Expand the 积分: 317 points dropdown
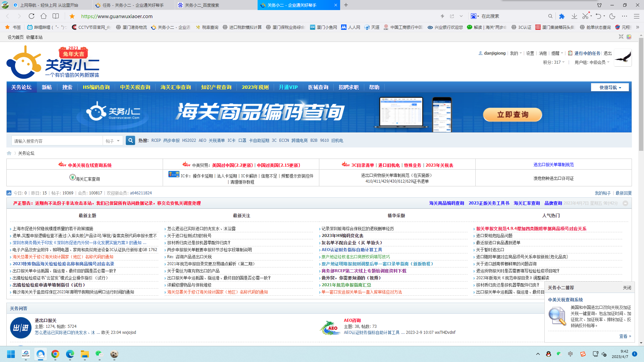The height and width of the screenshot is (362, 644). point(554,62)
